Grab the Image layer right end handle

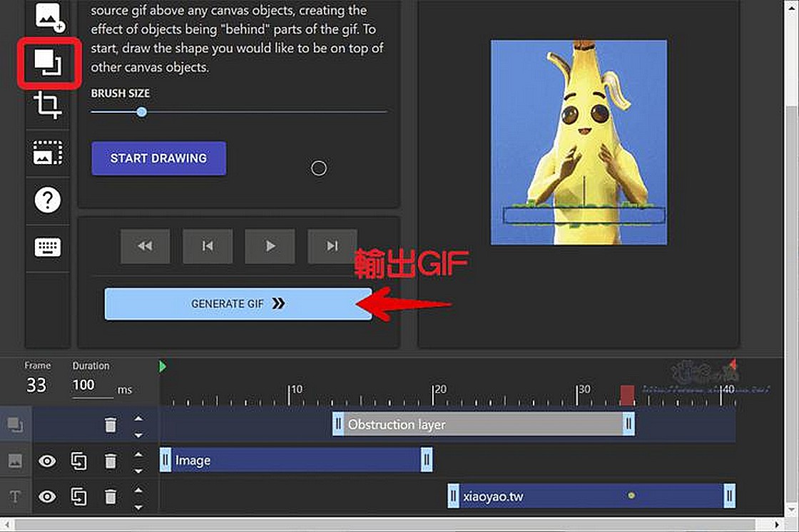(427, 460)
